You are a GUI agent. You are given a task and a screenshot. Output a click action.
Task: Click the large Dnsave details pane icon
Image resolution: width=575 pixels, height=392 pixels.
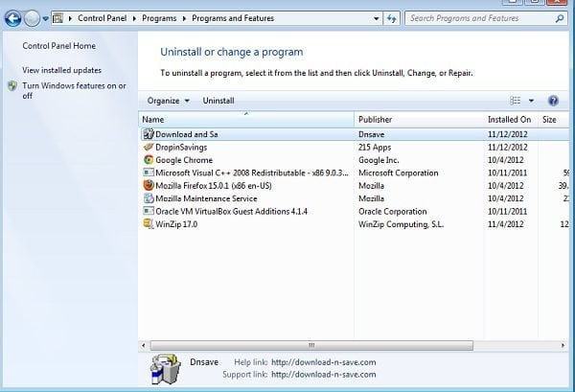pyautogui.click(x=165, y=369)
